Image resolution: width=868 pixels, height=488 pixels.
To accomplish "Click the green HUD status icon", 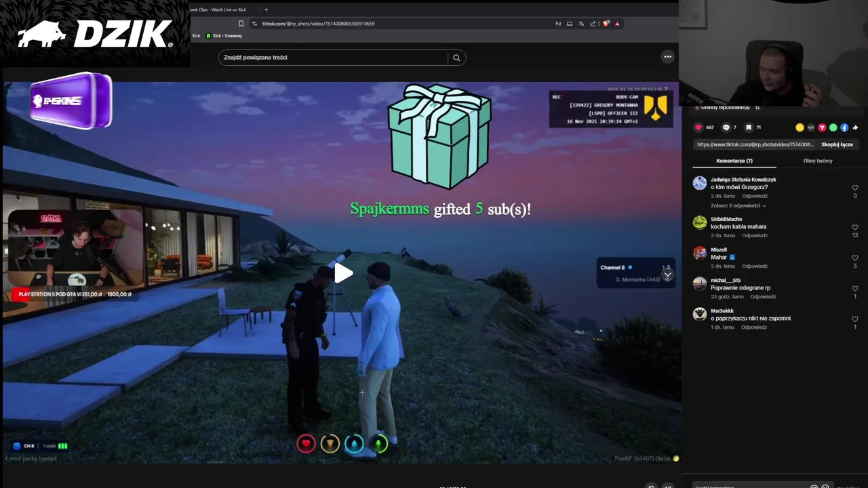I will point(378,443).
